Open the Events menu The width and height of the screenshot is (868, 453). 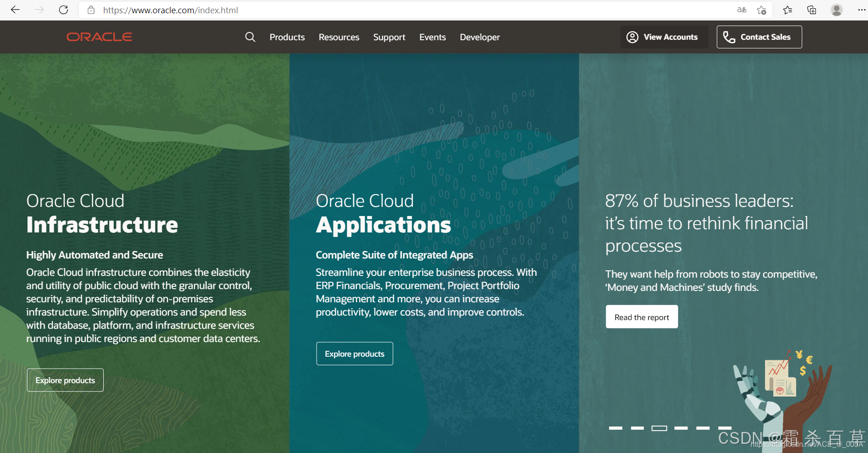point(433,37)
